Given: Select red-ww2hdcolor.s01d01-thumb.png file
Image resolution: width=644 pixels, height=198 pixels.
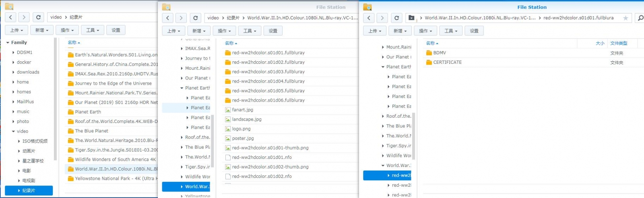Looking at the screenshot, I should (x=270, y=148).
